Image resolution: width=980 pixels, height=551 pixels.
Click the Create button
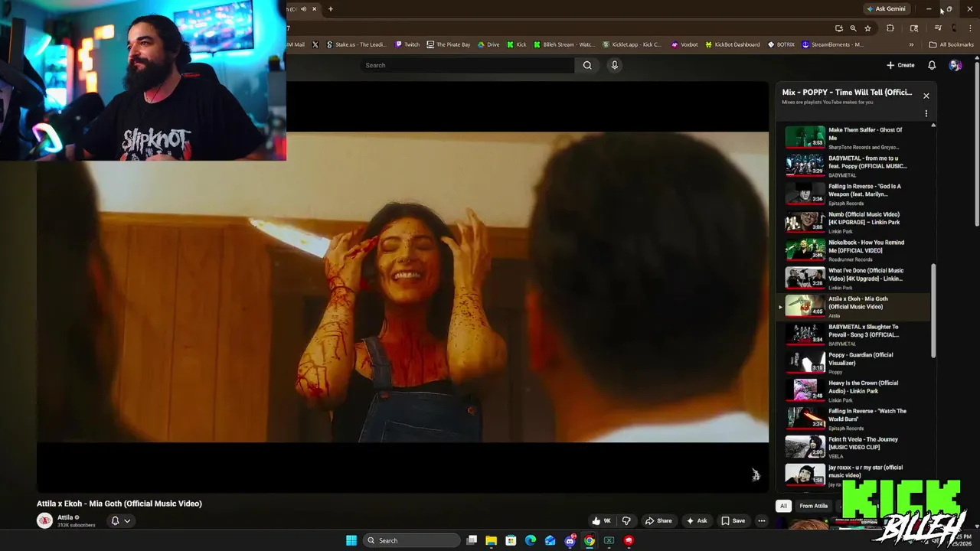[x=901, y=65]
